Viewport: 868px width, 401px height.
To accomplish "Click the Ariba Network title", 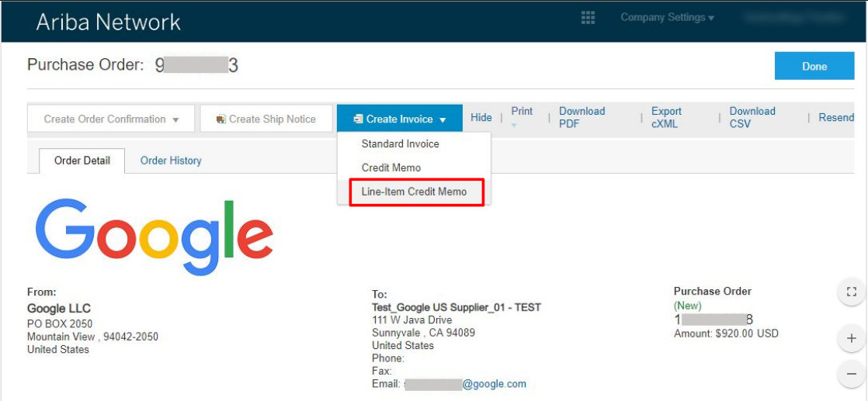I will [x=109, y=22].
